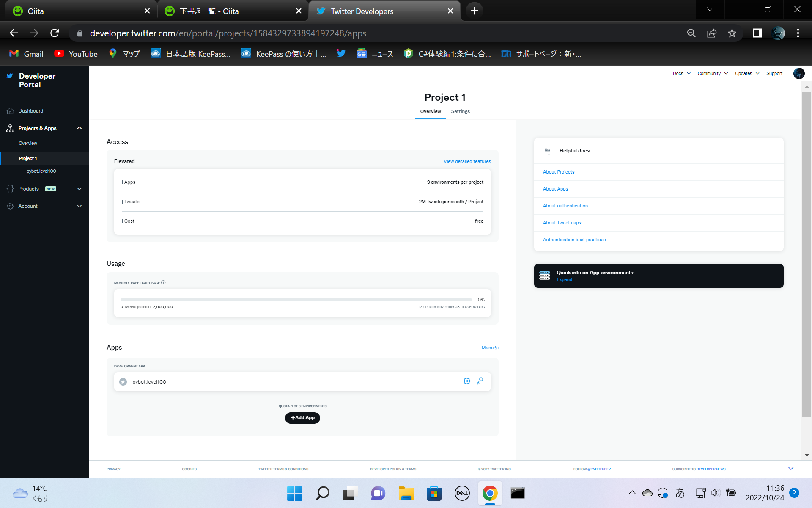Expand the Products sidebar section

pos(79,189)
